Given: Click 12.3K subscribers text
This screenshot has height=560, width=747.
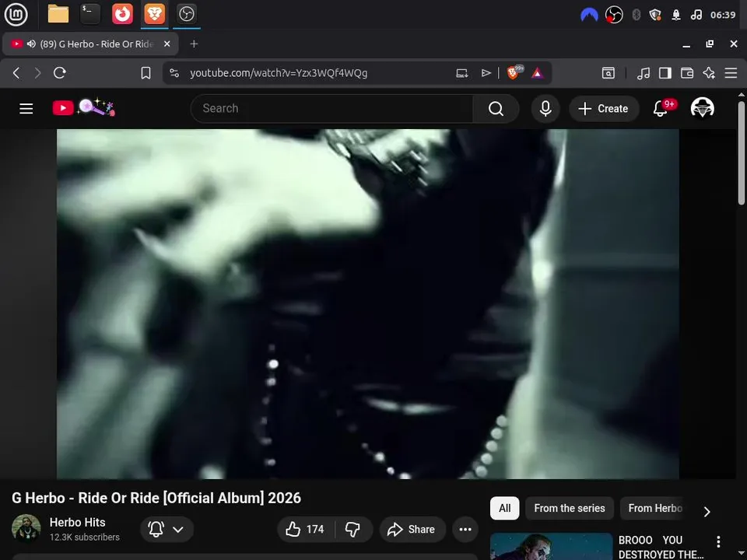Looking at the screenshot, I should 85,537.
